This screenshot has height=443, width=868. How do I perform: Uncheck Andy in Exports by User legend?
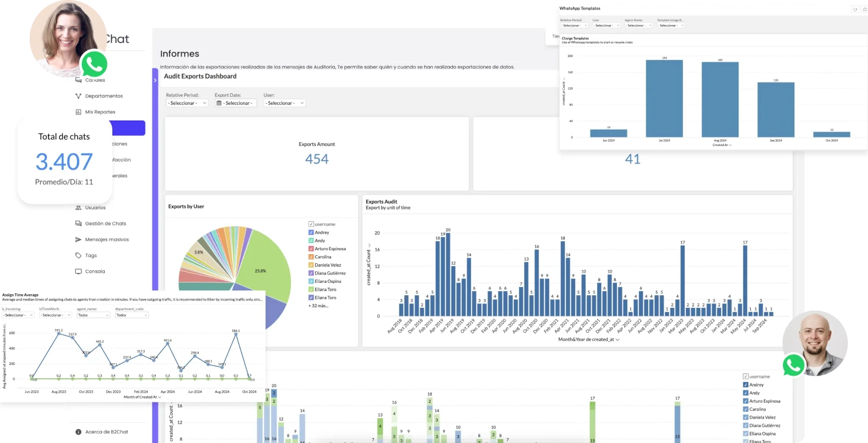pyautogui.click(x=311, y=241)
